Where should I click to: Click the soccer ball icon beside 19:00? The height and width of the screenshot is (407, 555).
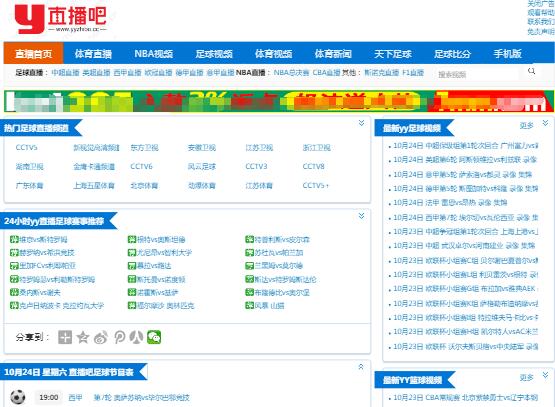coord(18,397)
